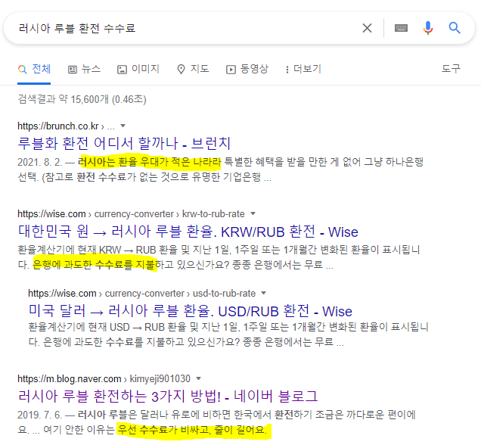Switch to the 뉴스 tab
The height and width of the screenshot is (448, 481).
84,69
